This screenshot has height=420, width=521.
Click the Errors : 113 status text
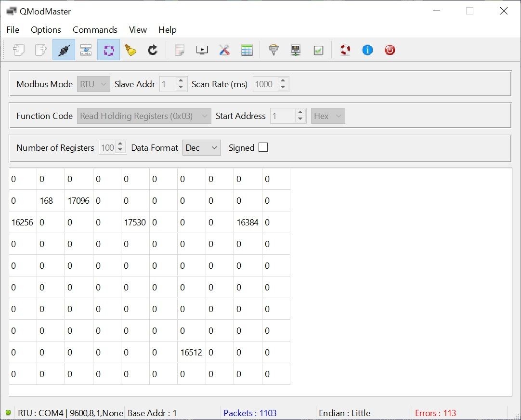[435, 413]
